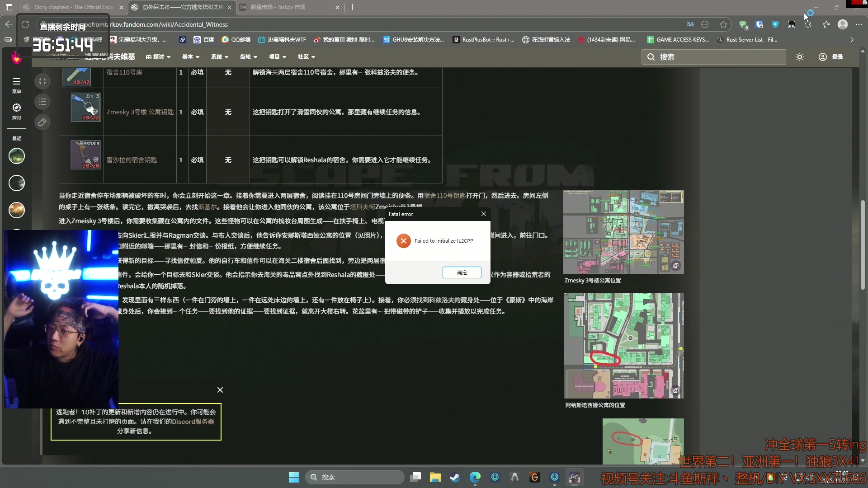Click the floating pencil edit icon

click(42, 122)
